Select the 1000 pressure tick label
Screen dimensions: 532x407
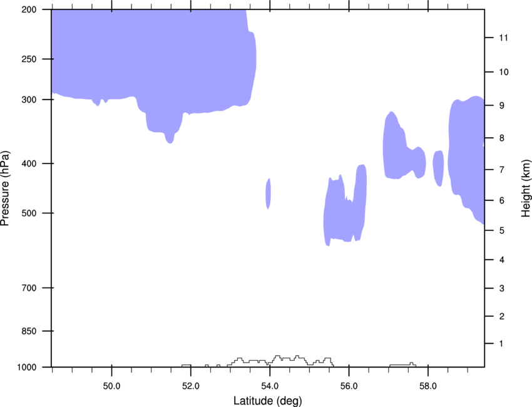tap(27, 368)
